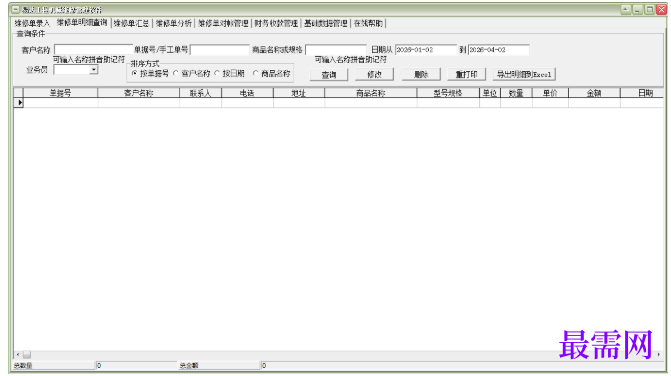
Task: Open the 维修单分析 tab
Action: click(x=173, y=23)
